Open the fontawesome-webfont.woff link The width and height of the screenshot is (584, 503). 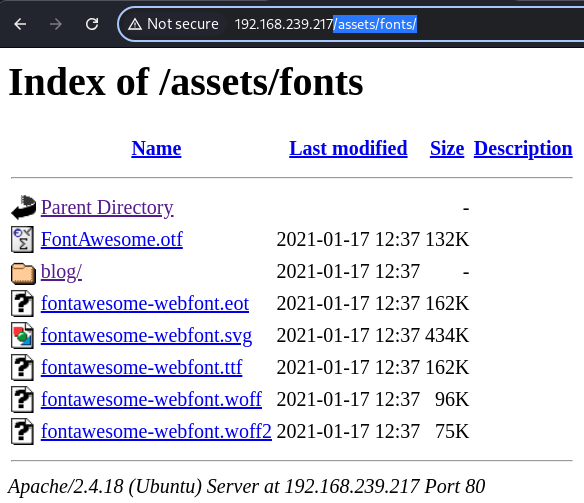(151, 399)
